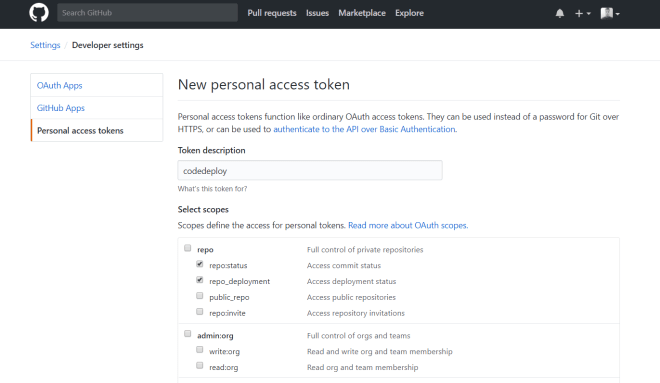Go to Pull requests
This screenshot has width=660, height=383.
(x=272, y=13)
